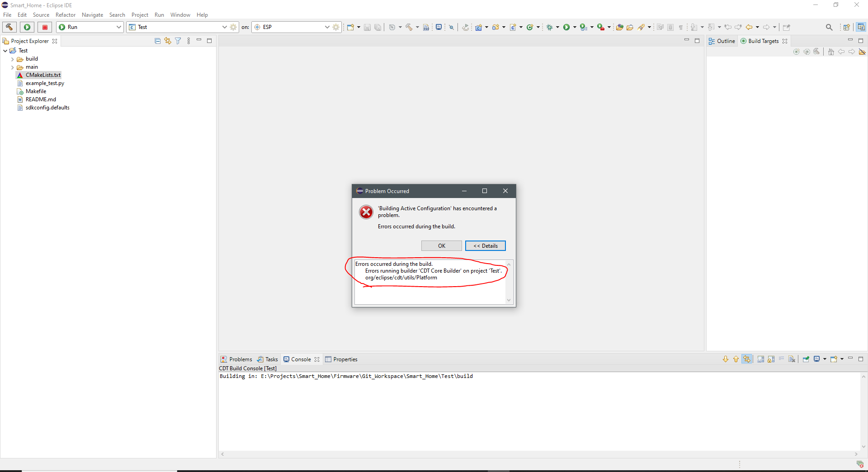Expand the main folder
Screen dimensions: 868x472
(13, 67)
